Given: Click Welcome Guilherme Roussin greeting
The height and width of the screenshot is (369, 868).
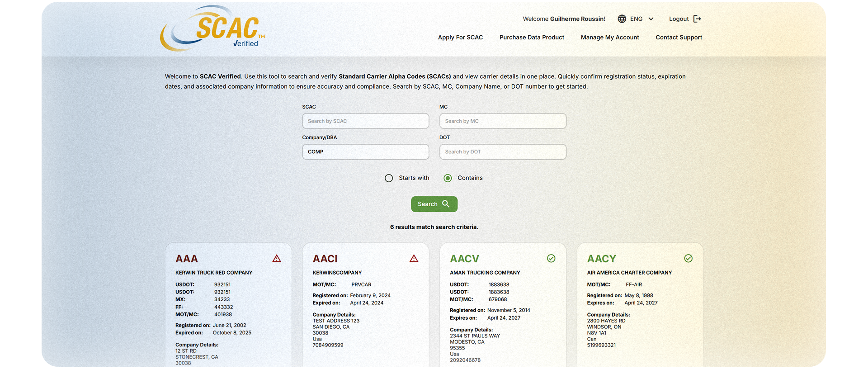Looking at the screenshot, I should coord(564,19).
